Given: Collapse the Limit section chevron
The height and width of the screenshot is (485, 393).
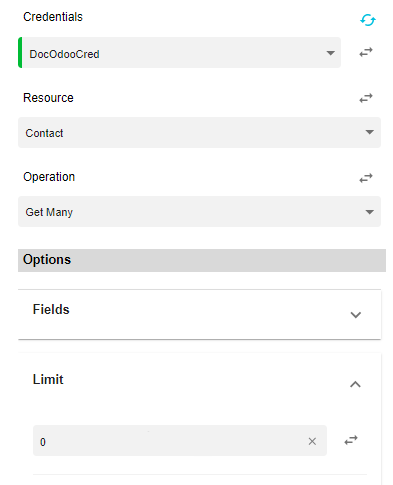Looking at the screenshot, I should click(355, 384).
